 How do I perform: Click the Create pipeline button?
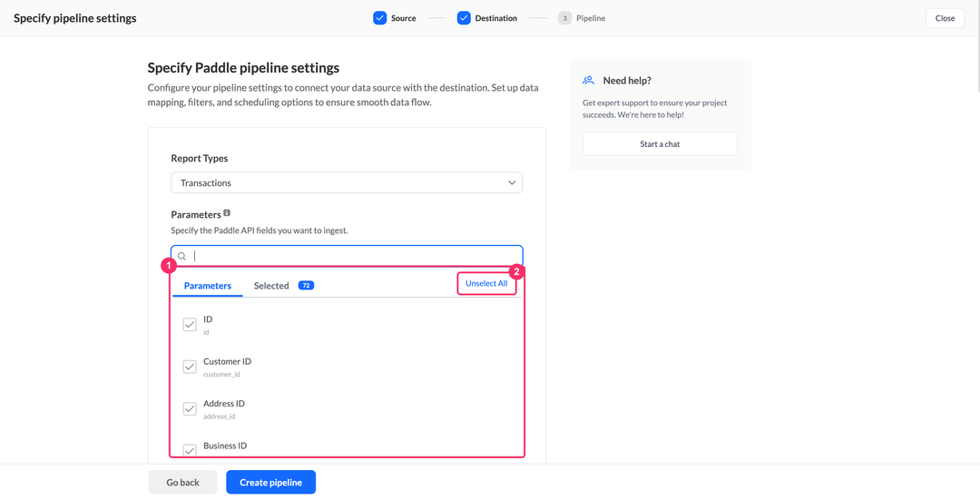[270, 483]
